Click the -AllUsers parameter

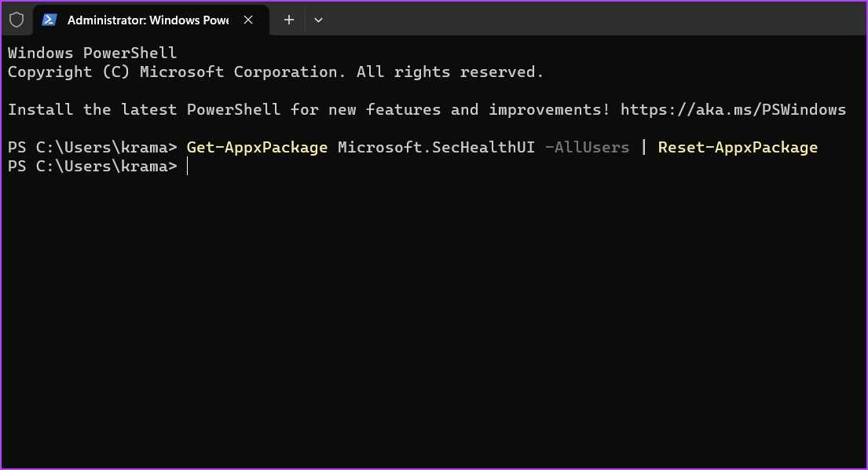tap(587, 148)
